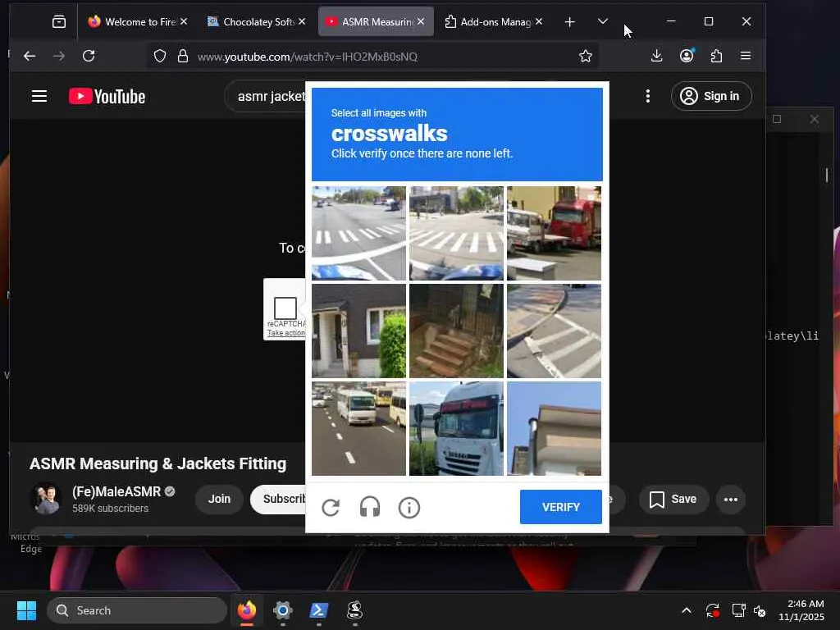Open the Firefox downloads panel
The height and width of the screenshot is (630, 840).
click(657, 56)
